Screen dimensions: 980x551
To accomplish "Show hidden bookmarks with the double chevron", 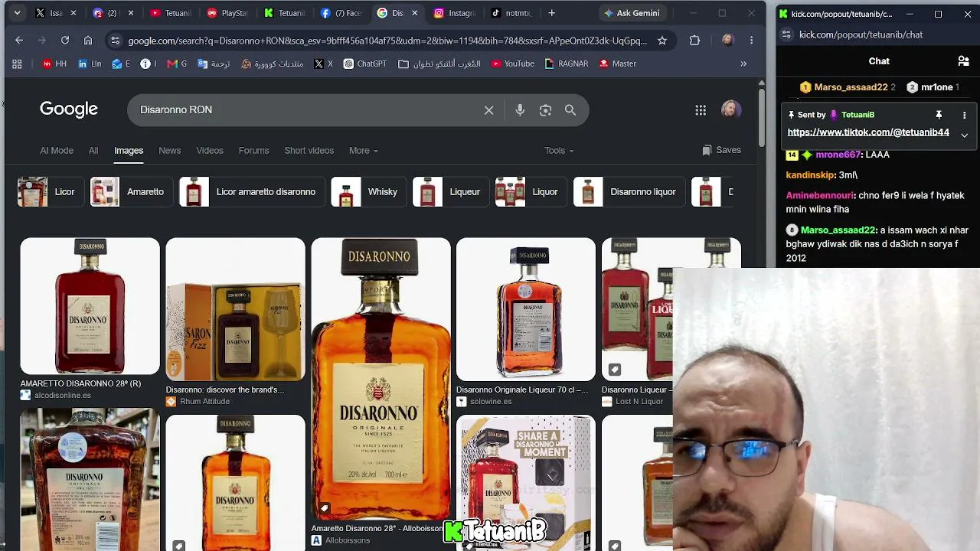I will 743,64.
